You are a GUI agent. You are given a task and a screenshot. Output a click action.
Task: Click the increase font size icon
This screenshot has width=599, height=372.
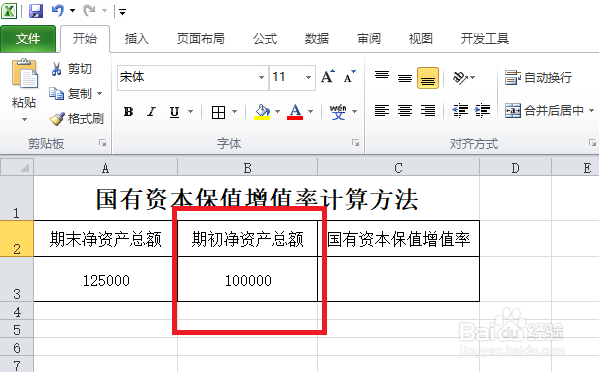[x=327, y=77]
